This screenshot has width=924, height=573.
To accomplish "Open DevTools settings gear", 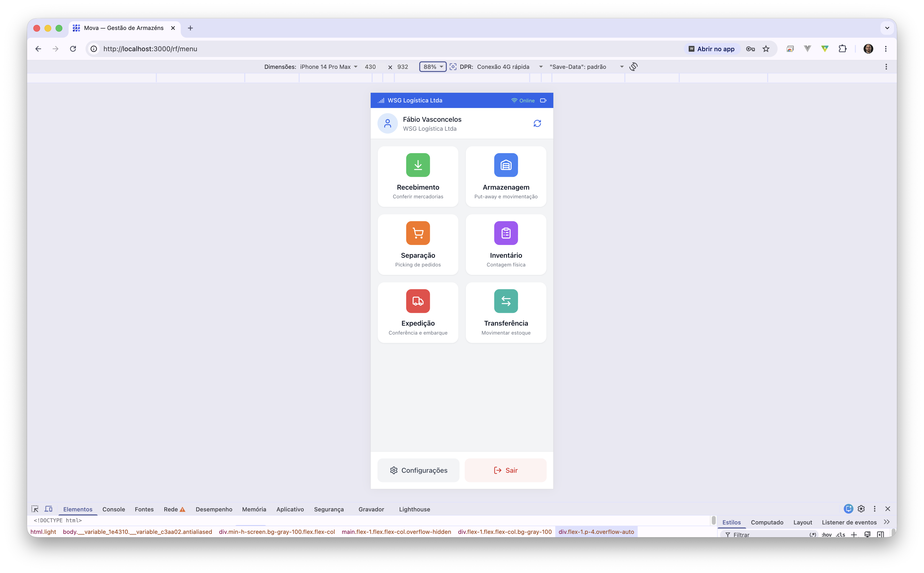I will tap(861, 509).
